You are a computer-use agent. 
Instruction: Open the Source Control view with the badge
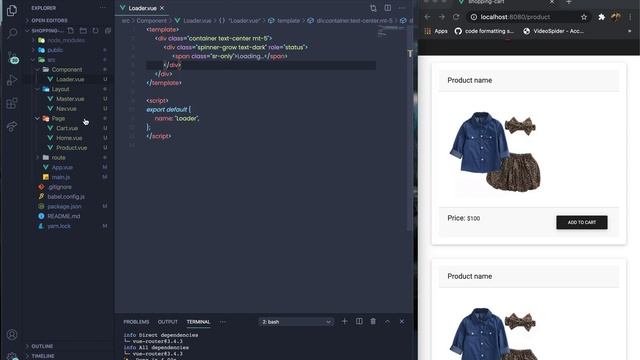[12, 58]
